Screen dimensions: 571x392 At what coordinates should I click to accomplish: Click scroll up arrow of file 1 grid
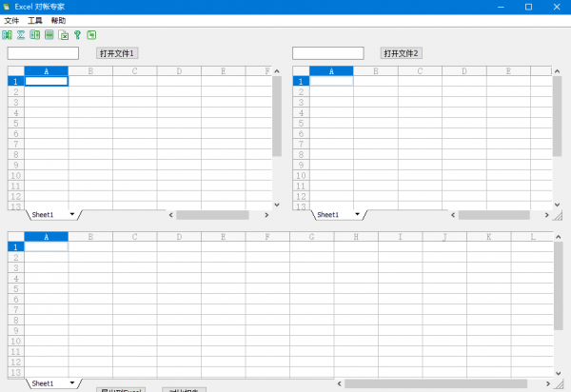277,71
